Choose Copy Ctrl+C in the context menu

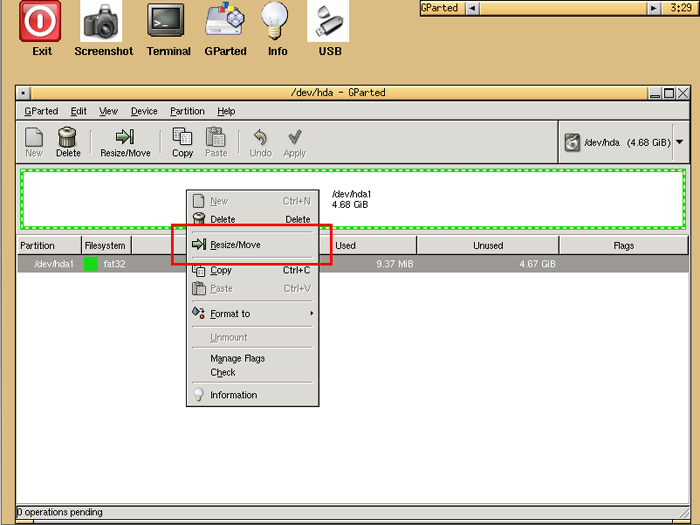tap(252, 270)
